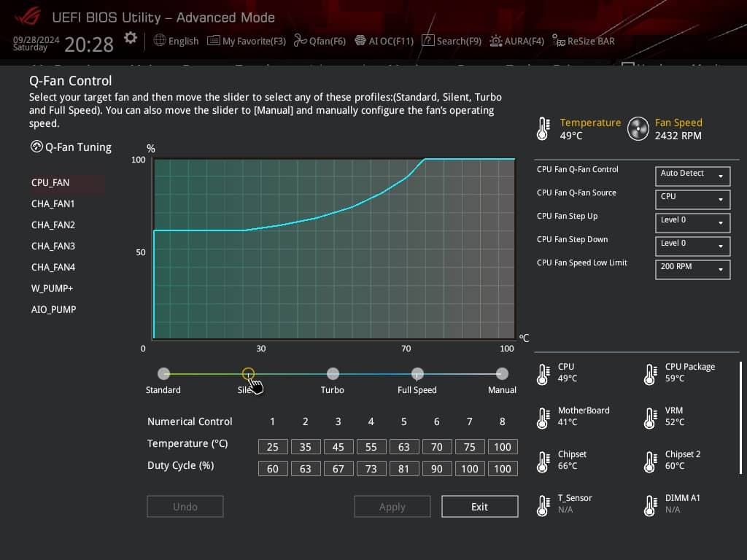The height and width of the screenshot is (560, 747).
Task: Click temperature field with value 35
Action: (x=306, y=447)
